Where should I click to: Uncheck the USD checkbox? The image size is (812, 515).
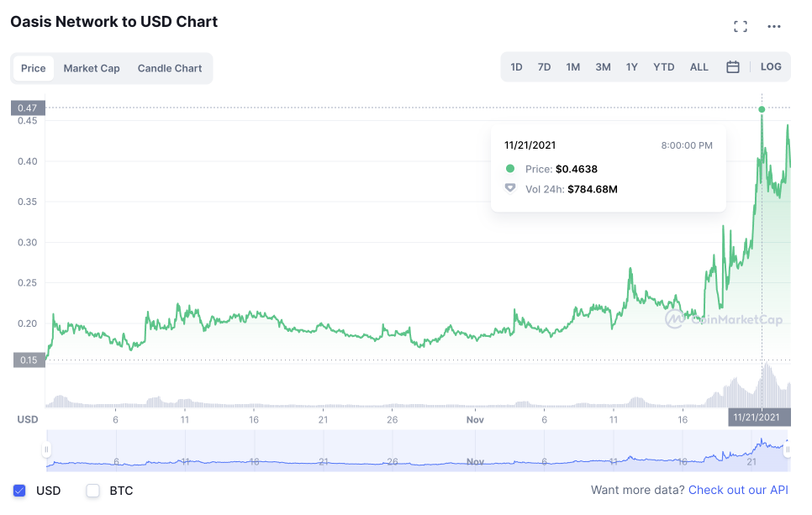(20, 491)
